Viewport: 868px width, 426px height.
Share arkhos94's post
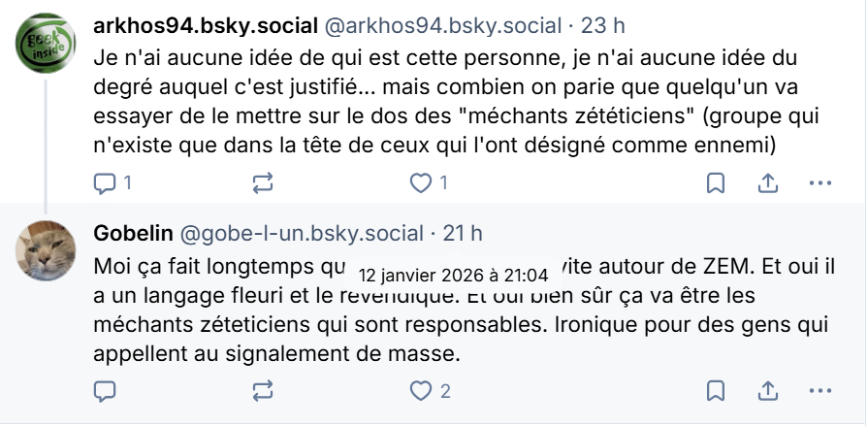click(x=767, y=182)
